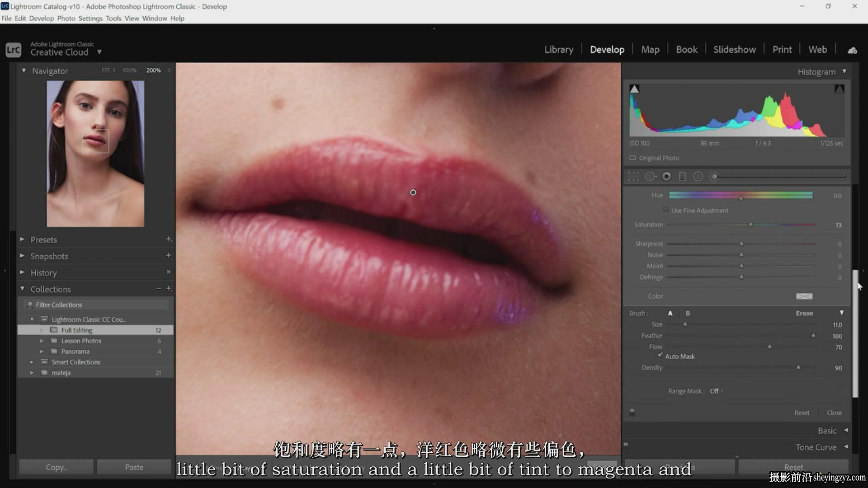Click the Lightroom Classic CC Cou.. set icon

pos(44,319)
